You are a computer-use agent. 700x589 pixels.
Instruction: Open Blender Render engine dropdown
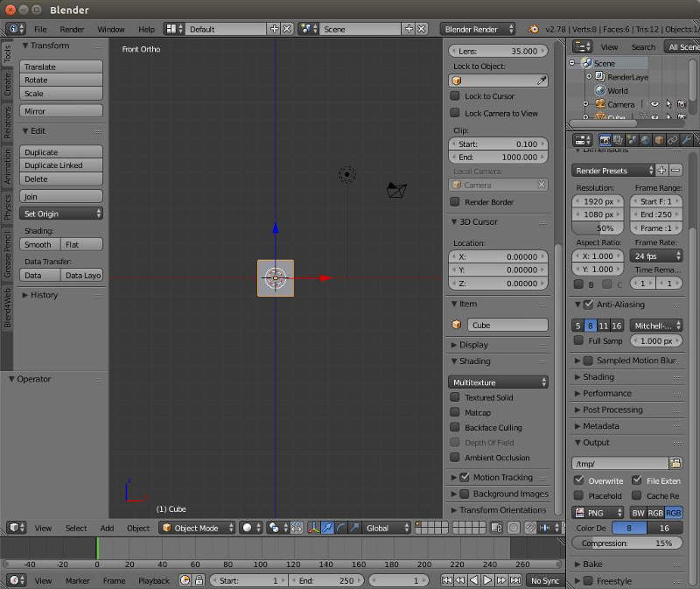tap(477, 29)
